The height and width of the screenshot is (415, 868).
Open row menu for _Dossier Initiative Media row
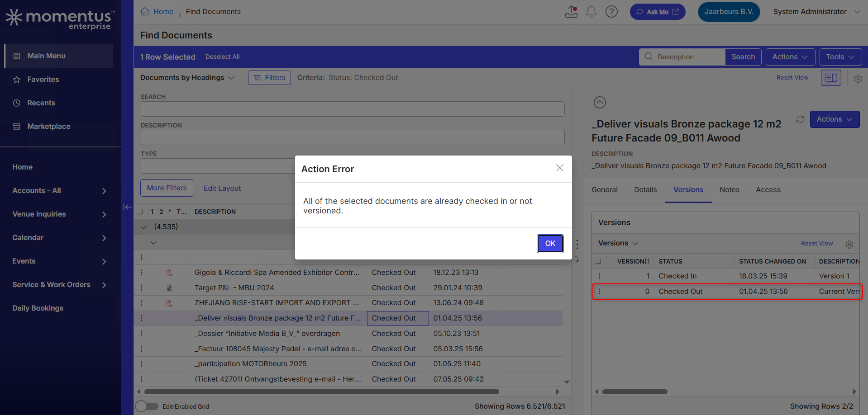click(142, 334)
